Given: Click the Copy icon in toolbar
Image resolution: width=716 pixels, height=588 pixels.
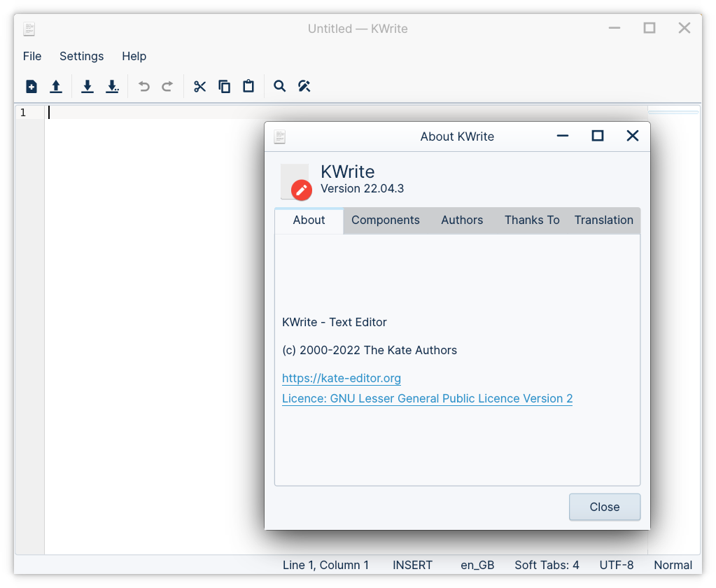Looking at the screenshot, I should click(x=224, y=86).
